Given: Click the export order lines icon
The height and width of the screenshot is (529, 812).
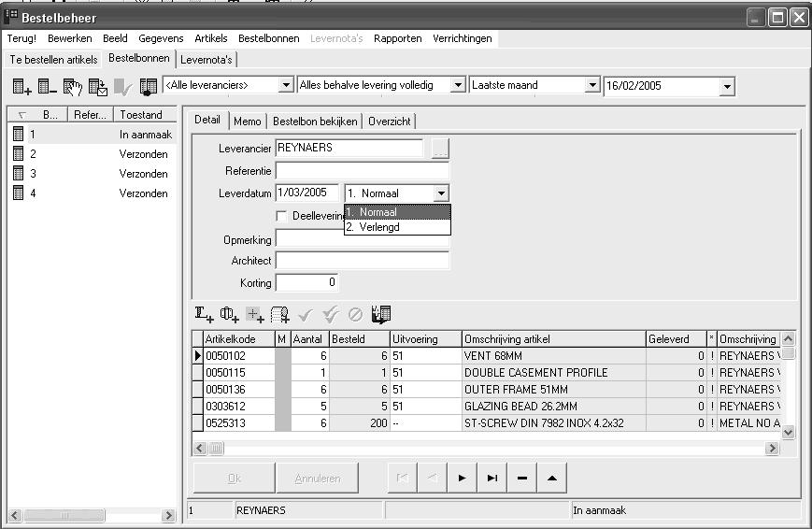Looking at the screenshot, I should (x=381, y=314).
